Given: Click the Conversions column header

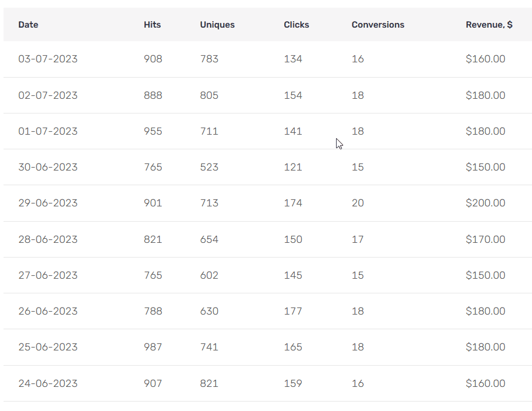Looking at the screenshot, I should tap(378, 25).
